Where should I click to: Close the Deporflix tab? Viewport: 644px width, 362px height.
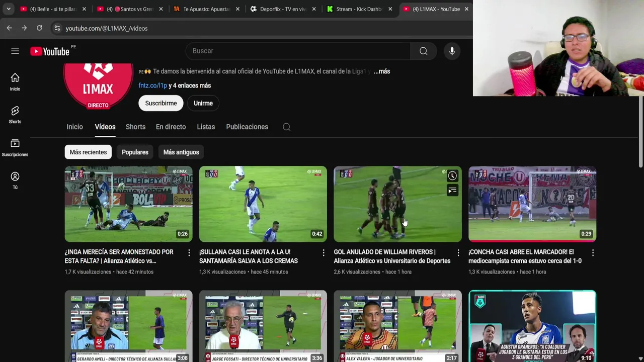(314, 9)
